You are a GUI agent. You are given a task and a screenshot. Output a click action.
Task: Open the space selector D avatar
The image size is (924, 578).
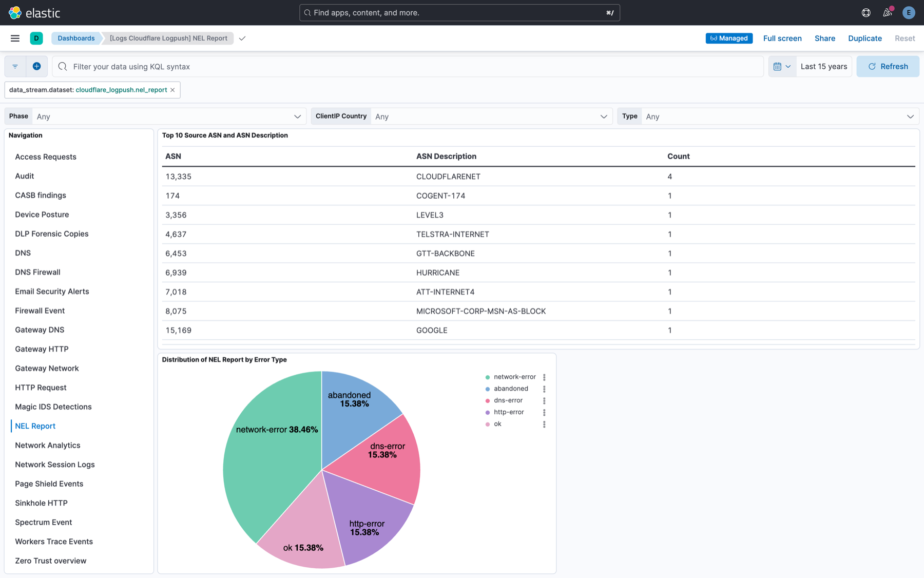(36, 38)
